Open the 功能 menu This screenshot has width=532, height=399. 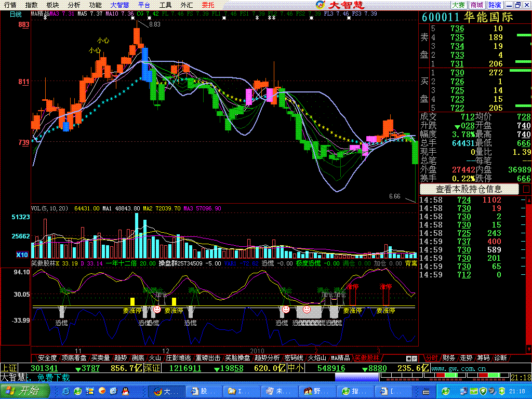96,5
